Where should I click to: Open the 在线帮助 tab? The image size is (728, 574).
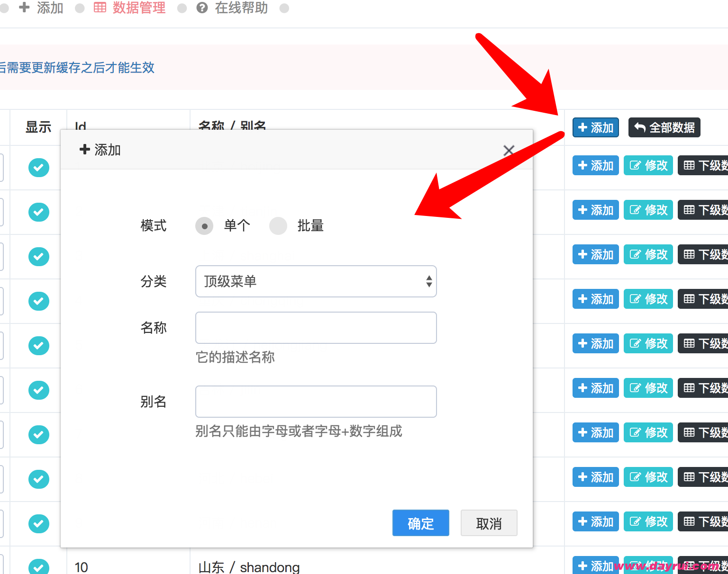pos(232,8)
